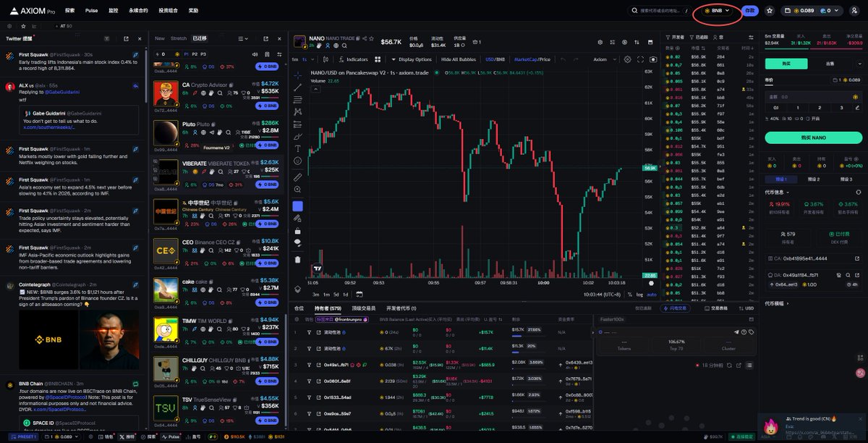The width and height of the screenshot is (868, 443).
Task: Select the trend line drawing tool
Action: click(x=297, y=87)
